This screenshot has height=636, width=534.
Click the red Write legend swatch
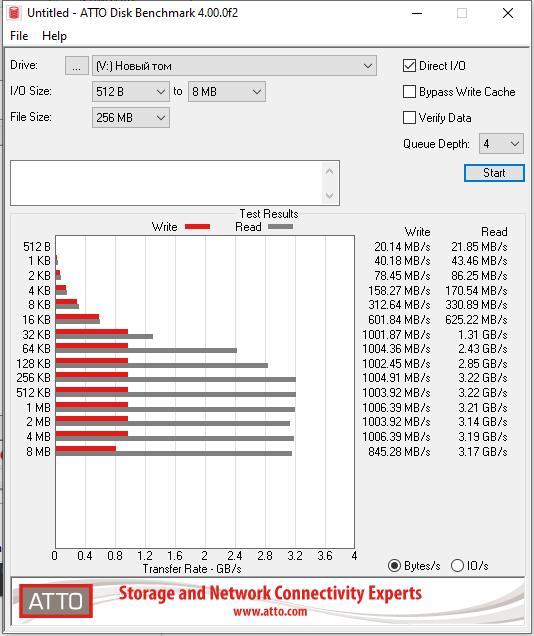[197, 226]
